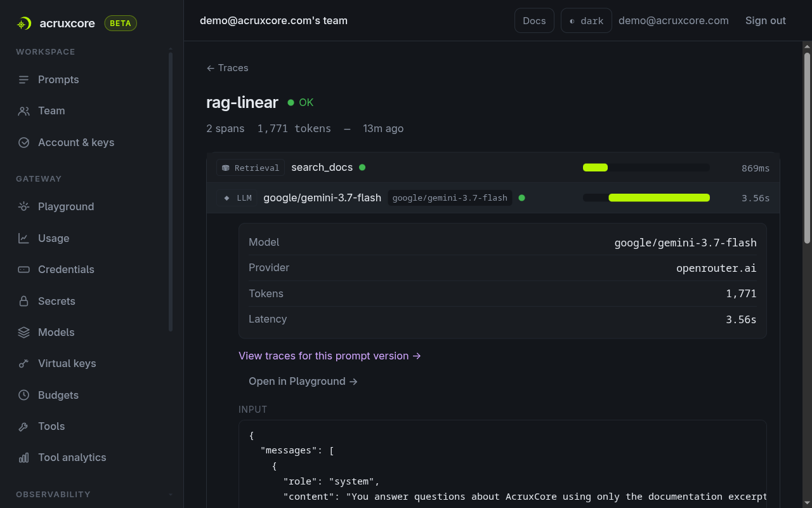Select Budgets in the sidebar
The width and height of the screenshot is (812, 508).
[58, 395]
